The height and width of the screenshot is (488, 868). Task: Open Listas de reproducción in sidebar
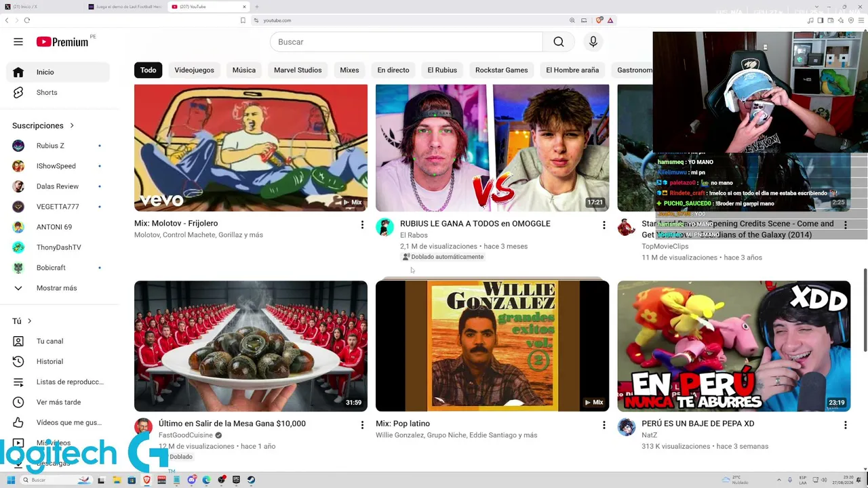[x=58, y=382]
